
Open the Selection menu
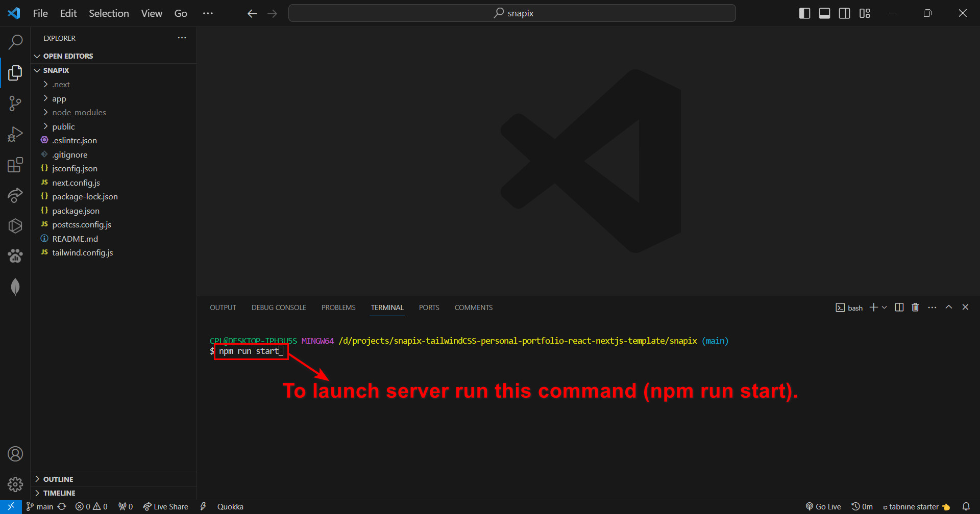tap(109, 13)
